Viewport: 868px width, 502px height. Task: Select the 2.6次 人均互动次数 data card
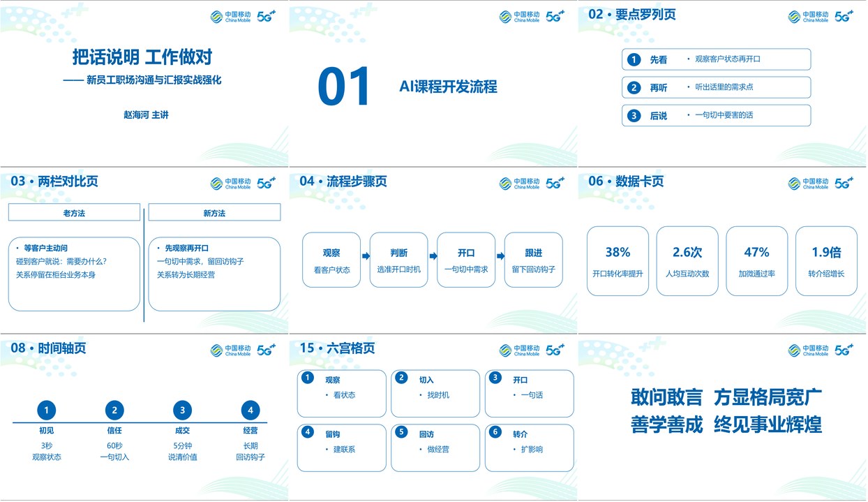(x=687, y=261)
